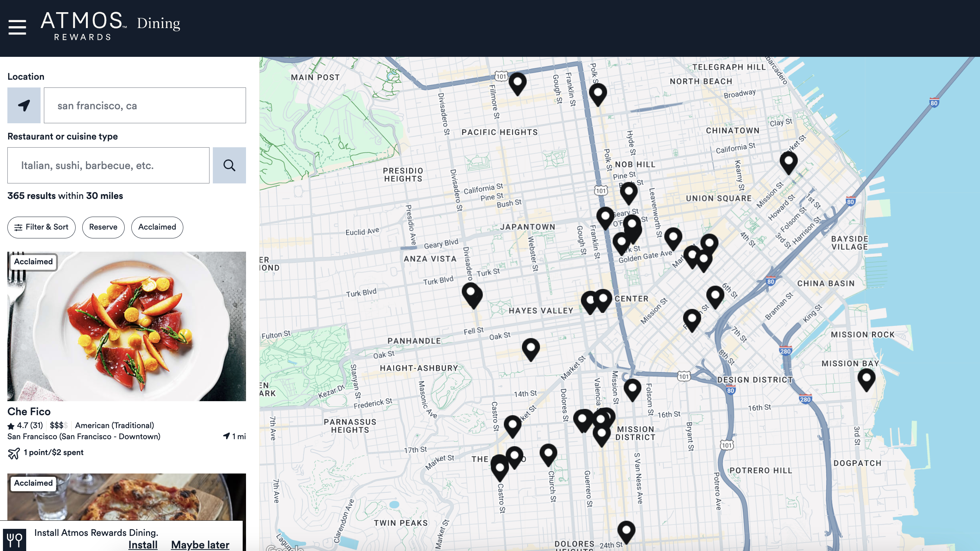The image size is (980, 551).
Task: Click Install in the install banner
Action: click(143, 545)
